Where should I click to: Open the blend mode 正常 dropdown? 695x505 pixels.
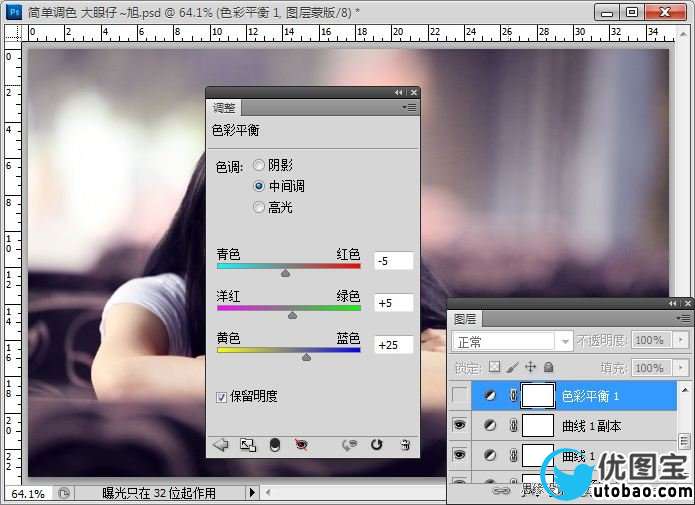pos(512,341)
